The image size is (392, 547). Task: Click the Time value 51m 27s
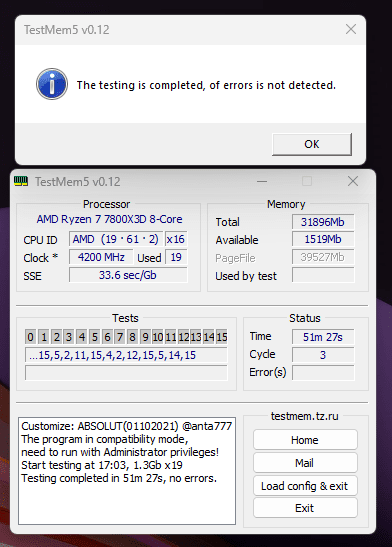323,337
